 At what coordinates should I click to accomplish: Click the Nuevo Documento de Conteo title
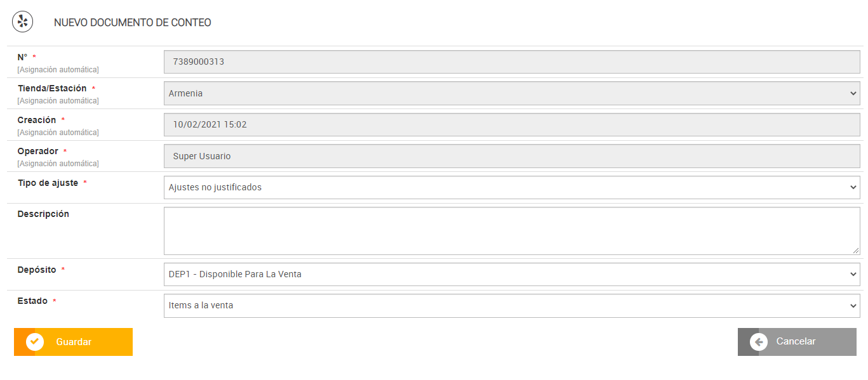click(132, 23)
